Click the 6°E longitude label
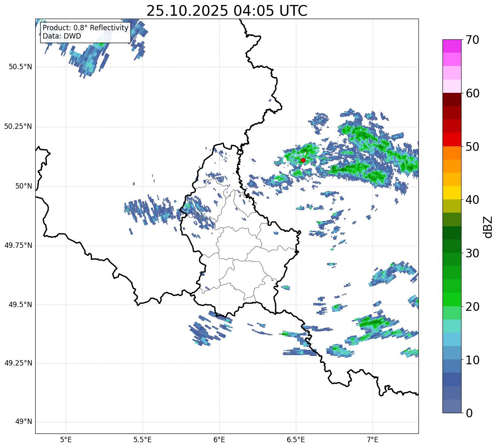The height and width of the screenshot is (448, 498). tap(219, 439)
